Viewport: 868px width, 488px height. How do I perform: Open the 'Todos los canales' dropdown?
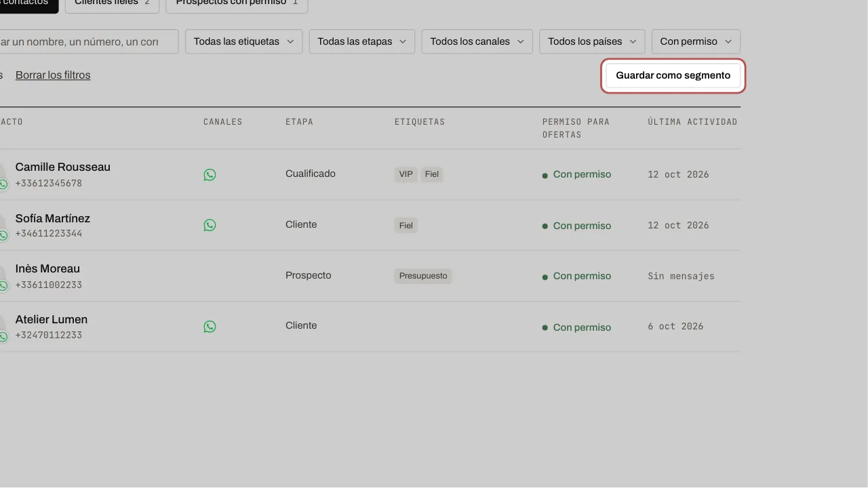[477, 41]
